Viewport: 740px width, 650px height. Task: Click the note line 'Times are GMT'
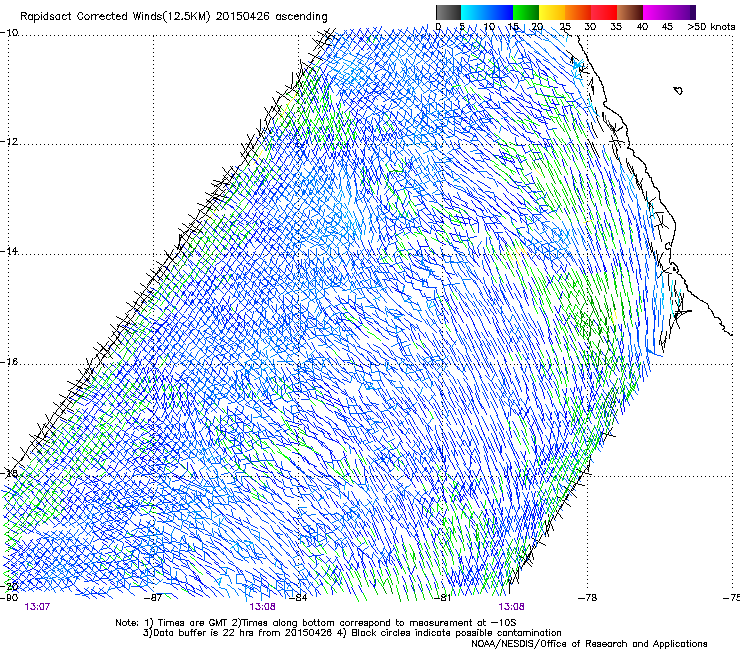[x=192, y=623]
